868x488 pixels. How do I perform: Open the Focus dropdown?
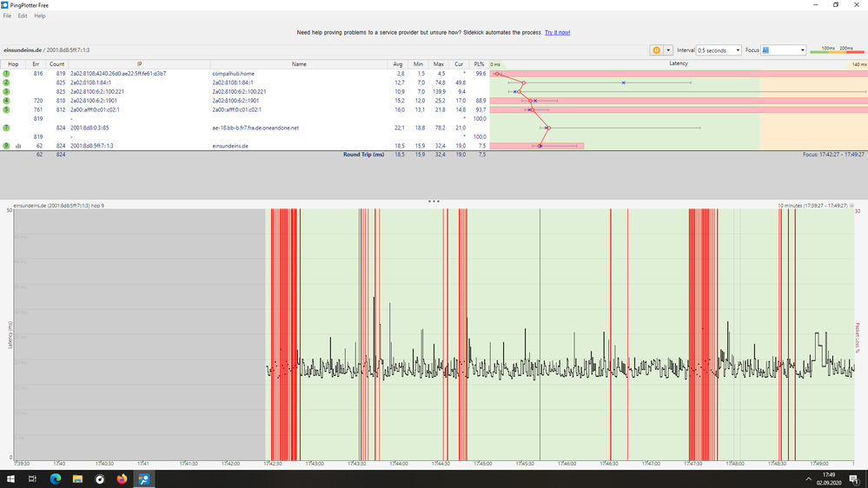pos(801,50)
